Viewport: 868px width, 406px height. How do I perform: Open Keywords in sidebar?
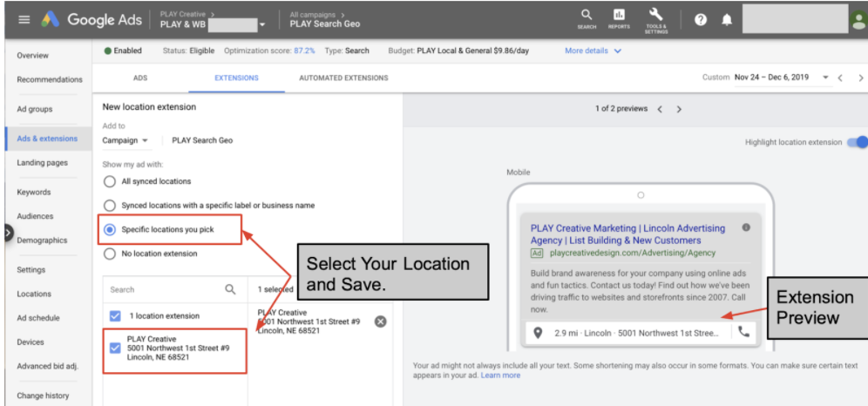click(x=34, y=193)
